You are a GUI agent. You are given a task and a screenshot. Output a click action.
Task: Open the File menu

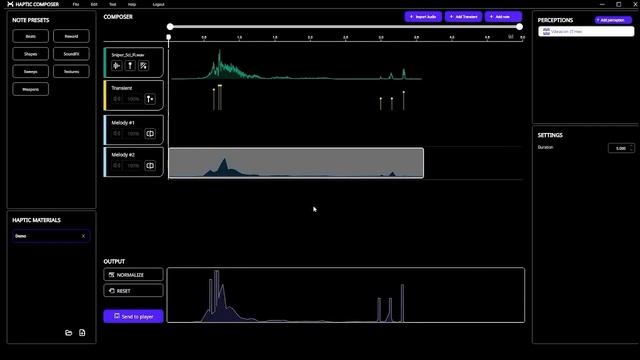pyautogui.click(x=76, y=4)
